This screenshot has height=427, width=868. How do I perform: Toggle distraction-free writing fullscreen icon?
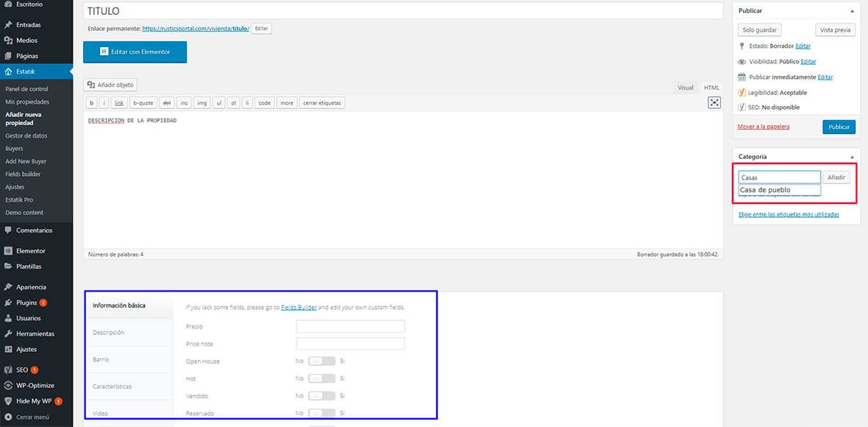[715, 102]
